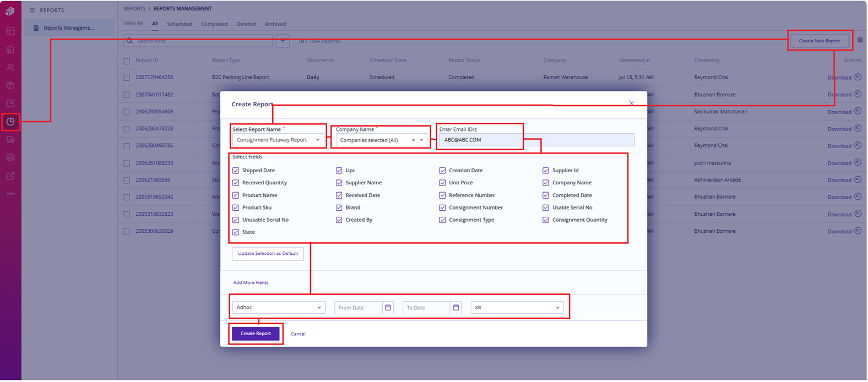Expand the xls file format dropdown

click(x=517, y=308)
